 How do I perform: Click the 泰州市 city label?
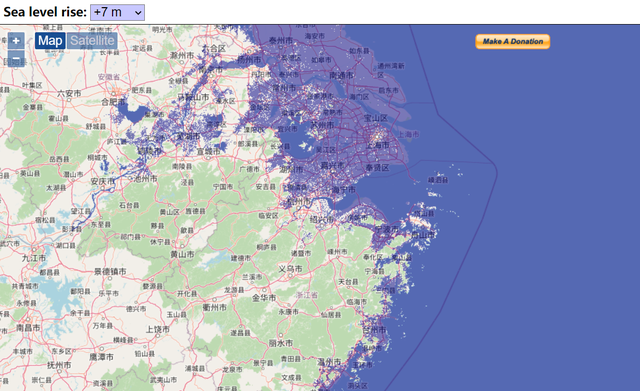[280, 40]
